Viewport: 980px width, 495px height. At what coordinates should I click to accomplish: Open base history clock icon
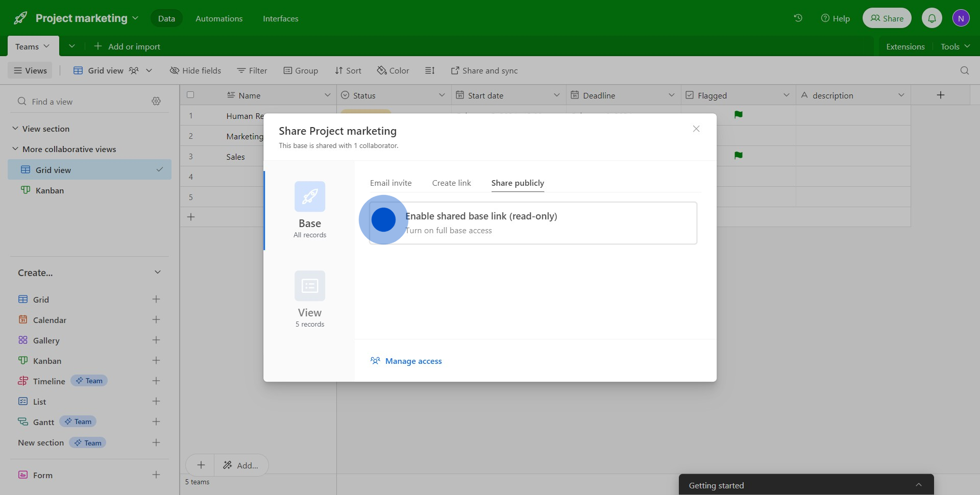pos(798,18)
